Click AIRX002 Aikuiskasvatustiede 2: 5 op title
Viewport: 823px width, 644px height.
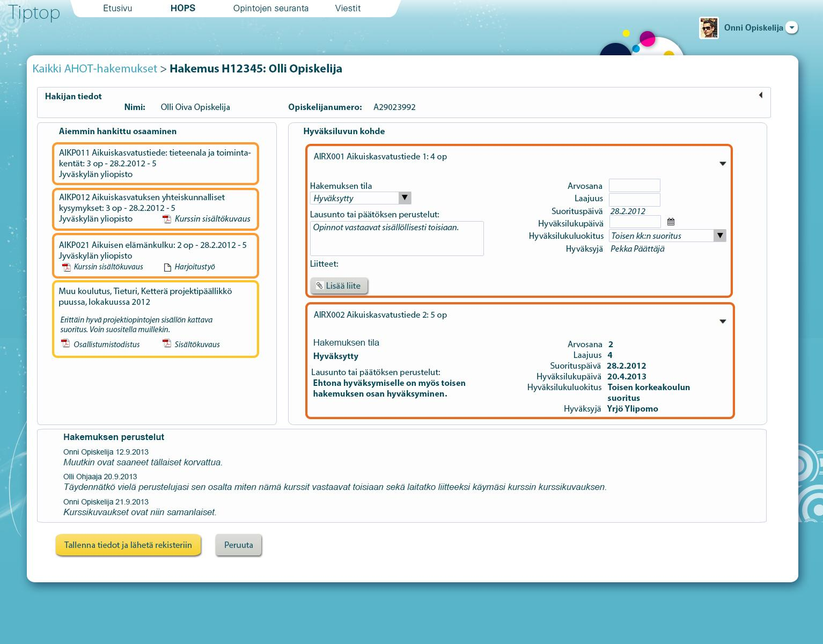click(380, 314)
